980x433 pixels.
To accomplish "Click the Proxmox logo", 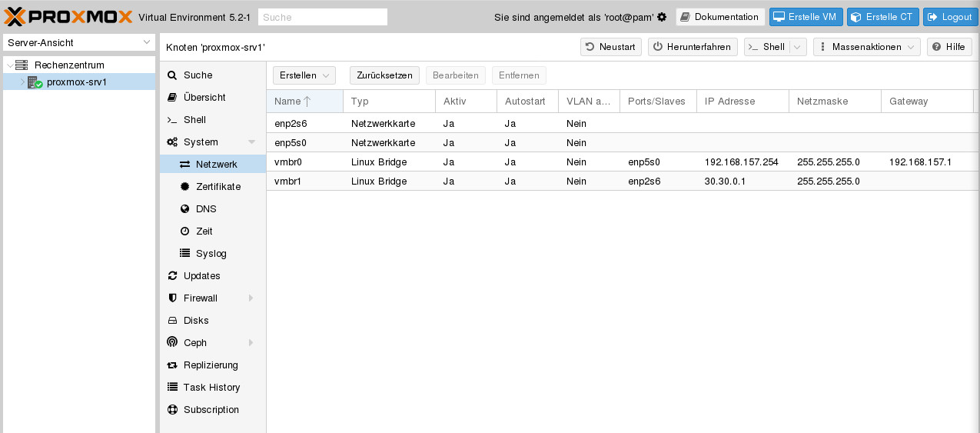I will coord(67,17).
